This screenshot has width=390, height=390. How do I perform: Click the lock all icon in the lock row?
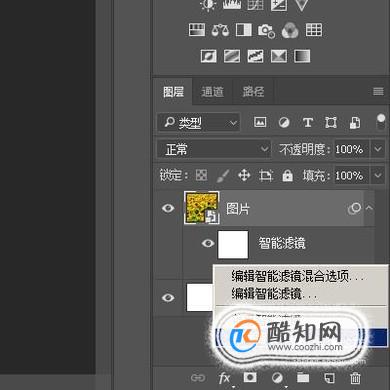287,175
